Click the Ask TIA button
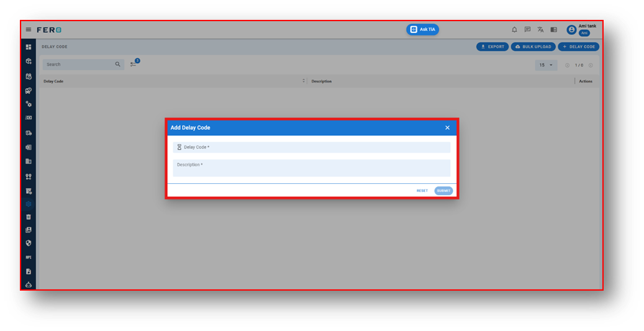 coord(423,30)
